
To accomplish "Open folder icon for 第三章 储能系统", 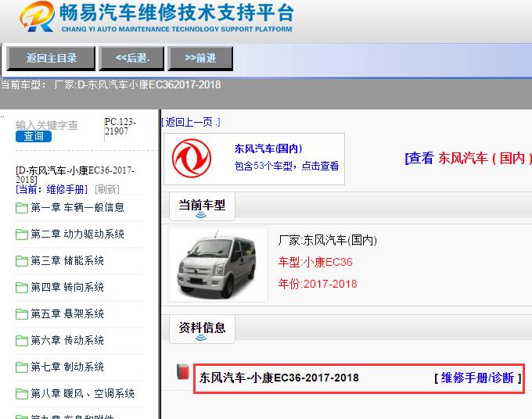I will tap(22, 260).
